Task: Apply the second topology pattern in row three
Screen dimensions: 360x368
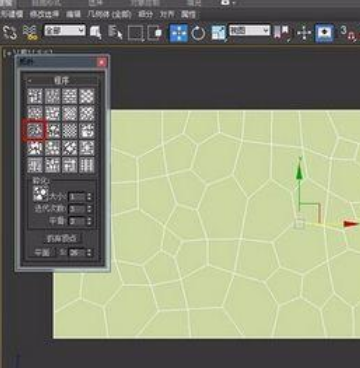Action: (52, 131)
